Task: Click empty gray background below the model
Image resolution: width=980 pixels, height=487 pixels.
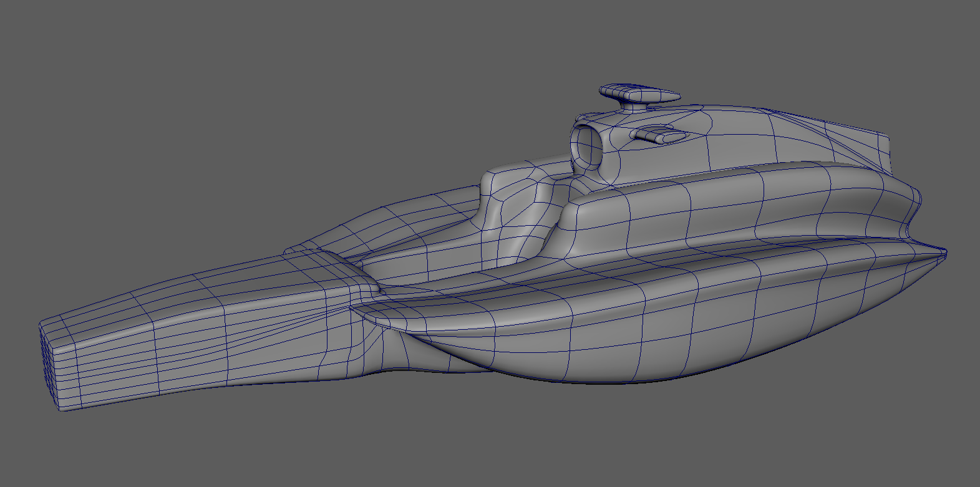Action: 499,443
